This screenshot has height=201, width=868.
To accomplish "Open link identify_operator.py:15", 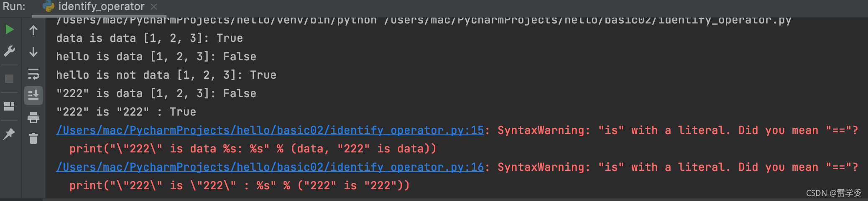I will click(270, 130).
